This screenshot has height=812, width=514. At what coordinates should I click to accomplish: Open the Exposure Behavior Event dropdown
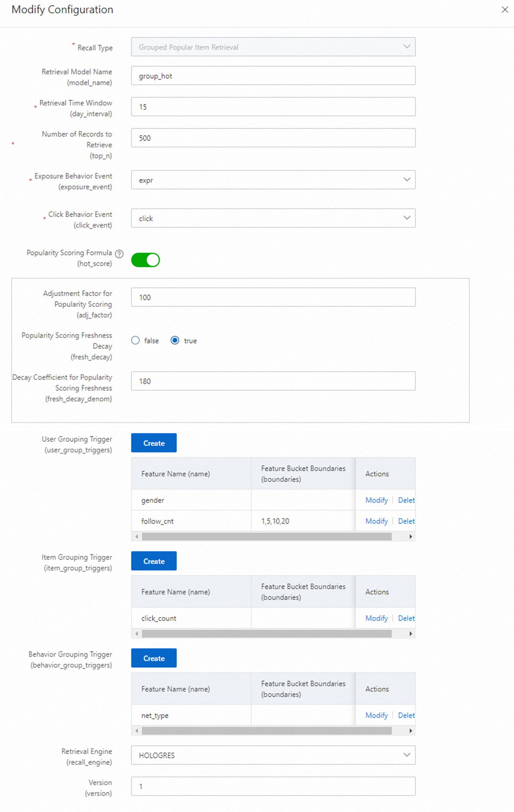[x=273, y=180]
